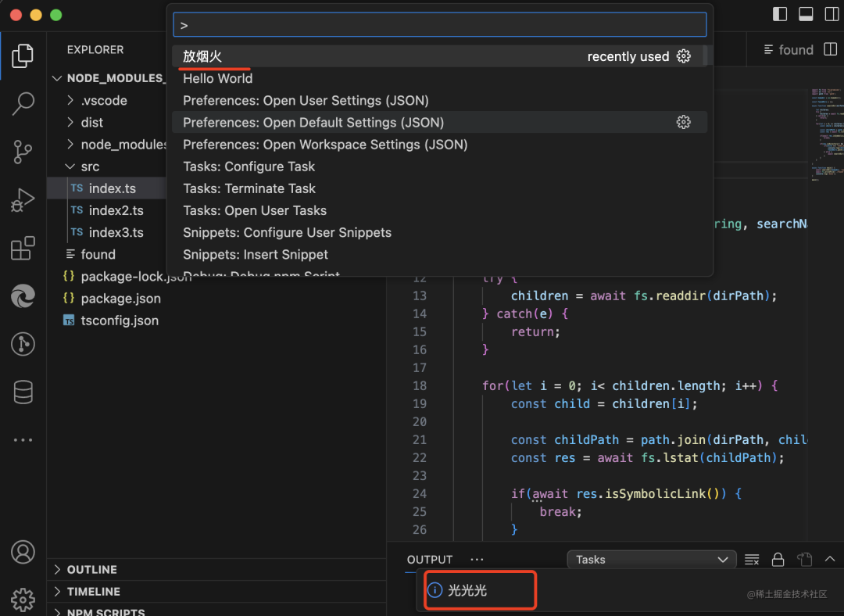Click the break statement on line 25
This screenshot has width=844, height=616.
(x=560, y=511)
